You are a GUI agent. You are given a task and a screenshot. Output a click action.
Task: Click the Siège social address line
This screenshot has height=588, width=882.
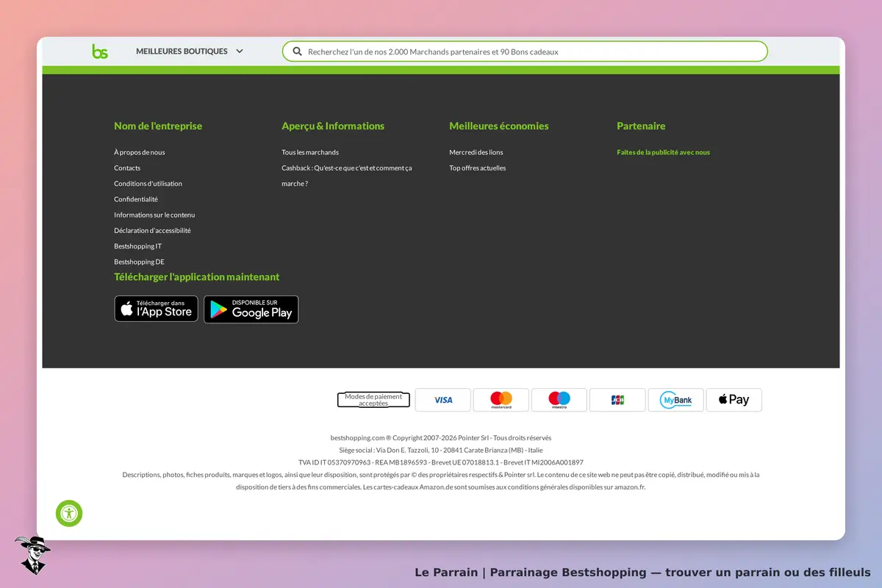pyautogui.click(x=441, y=450)
